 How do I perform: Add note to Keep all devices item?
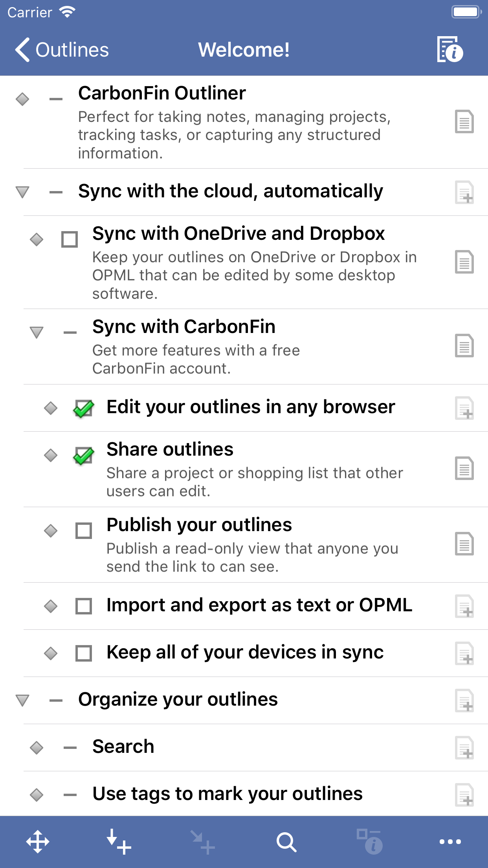coord(464,653)
